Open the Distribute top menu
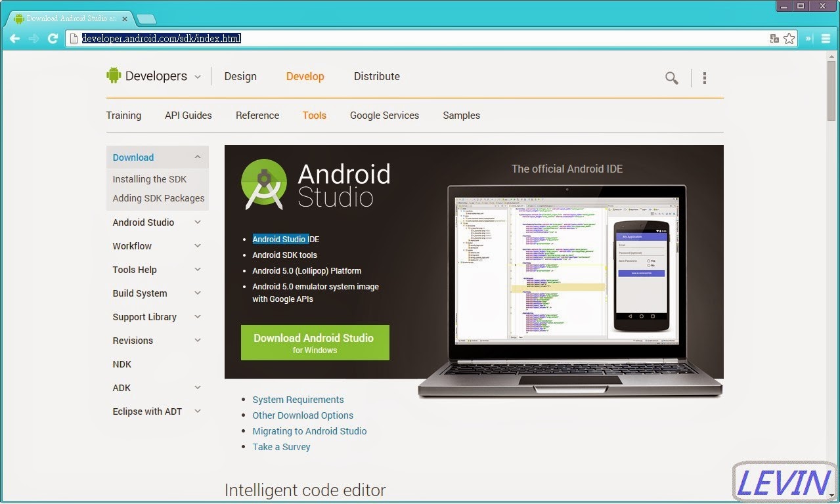The width and height of the screenshot is (840, 504). (x=376, y=76)
